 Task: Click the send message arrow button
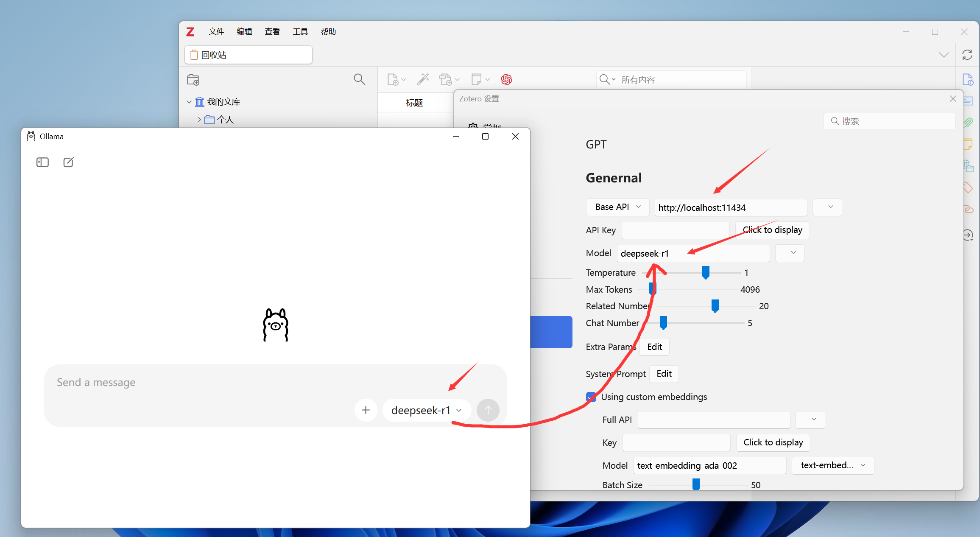pyautogui.click(x=488, y=410)
